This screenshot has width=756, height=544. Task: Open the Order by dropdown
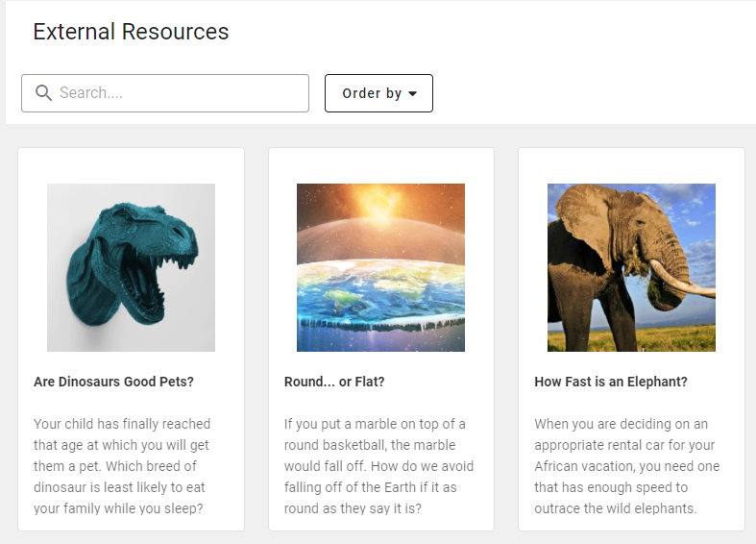(x=378, y=93)
